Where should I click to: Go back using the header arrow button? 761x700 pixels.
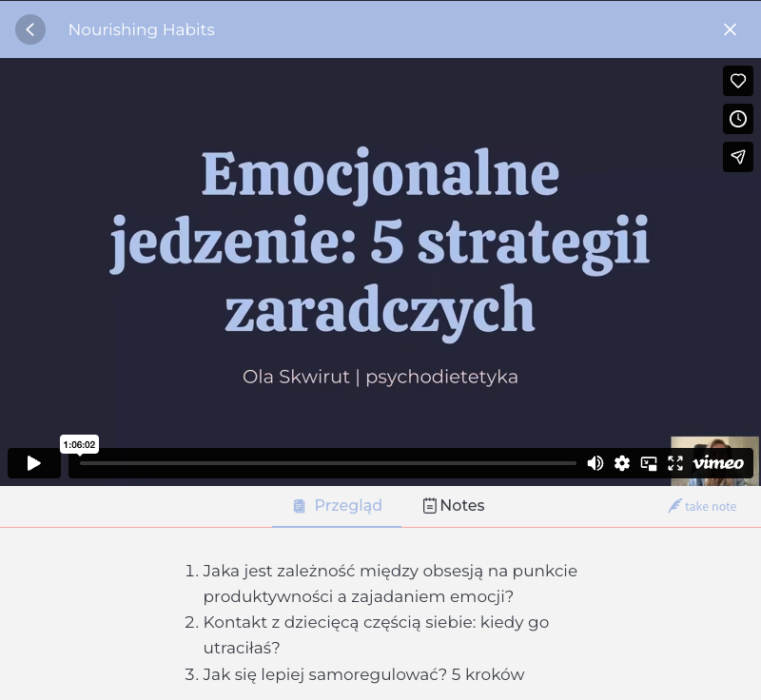[30, 29]
